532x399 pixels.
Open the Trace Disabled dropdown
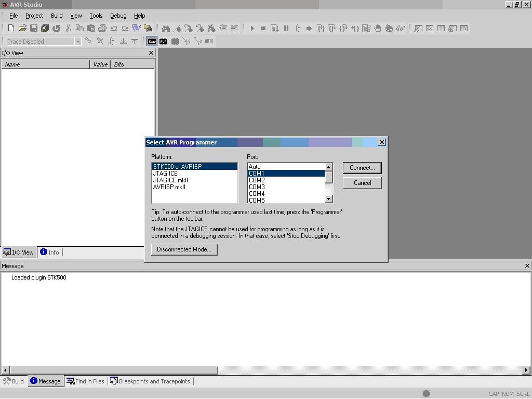[x=78, y=42]
